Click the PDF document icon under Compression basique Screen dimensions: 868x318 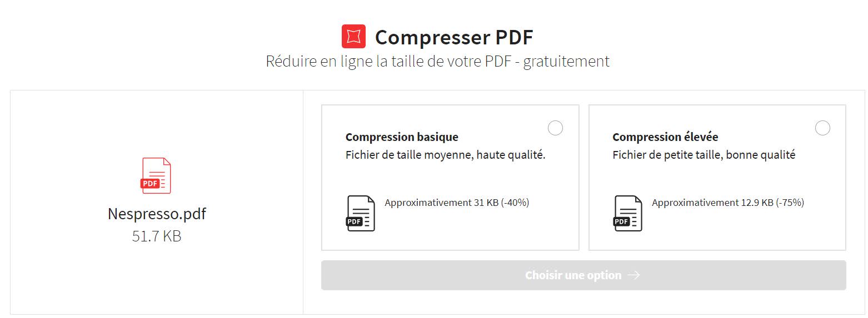pyautogui.click(x=360, y=213)
